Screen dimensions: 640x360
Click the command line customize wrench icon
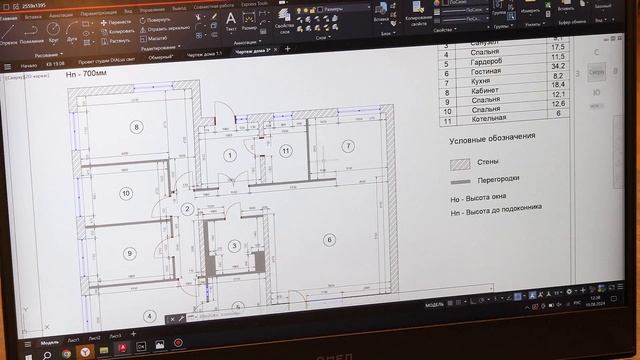[x=181, y=318]
